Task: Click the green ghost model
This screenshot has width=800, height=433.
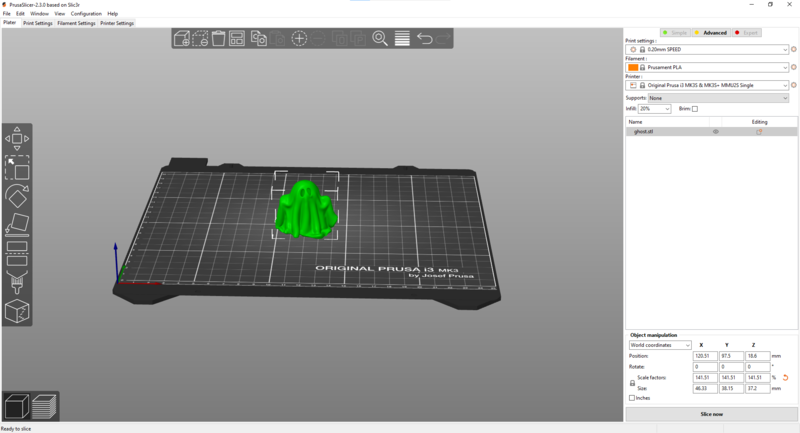Action: click(305, 210)
